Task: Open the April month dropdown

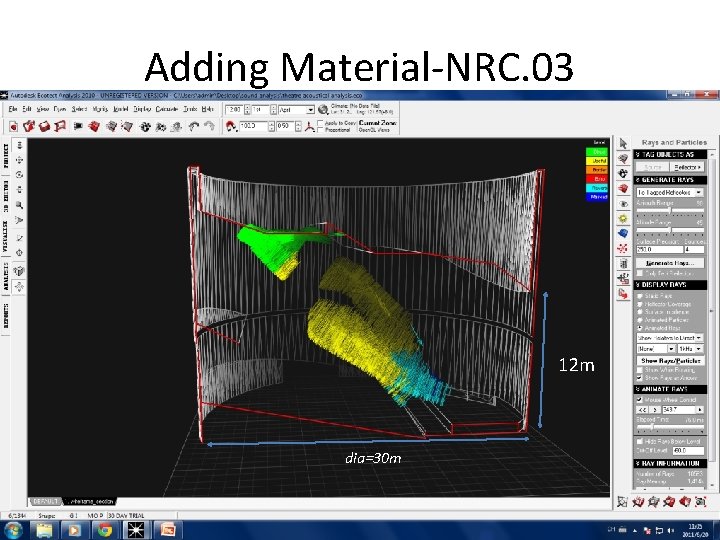Action: click(296, 110)
